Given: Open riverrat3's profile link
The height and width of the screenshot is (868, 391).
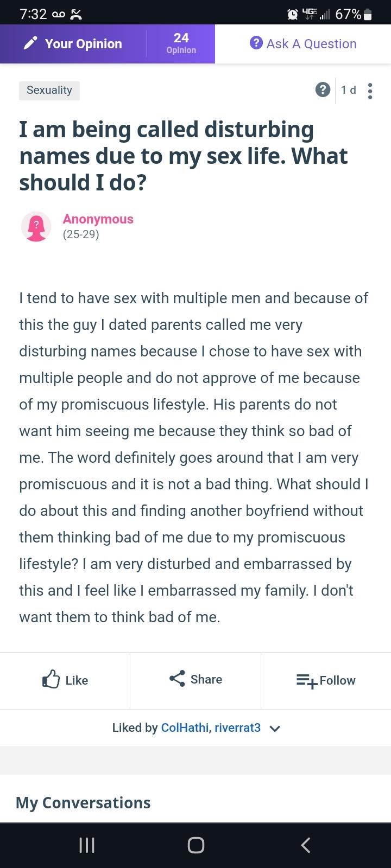Looking at the screenshot, I should tap(237, 728).
